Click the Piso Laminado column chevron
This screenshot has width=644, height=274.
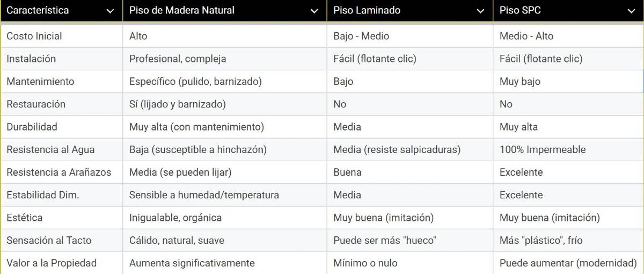click(481, 11)
